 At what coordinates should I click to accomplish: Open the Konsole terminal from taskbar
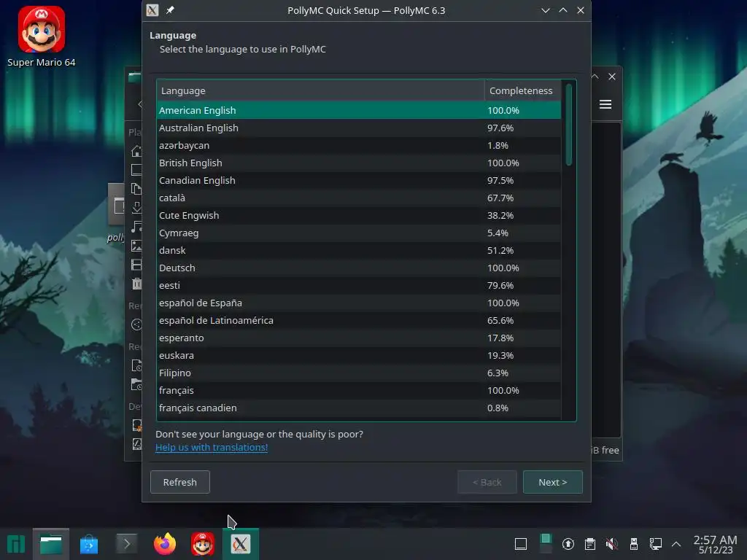(x=126, y=544)
